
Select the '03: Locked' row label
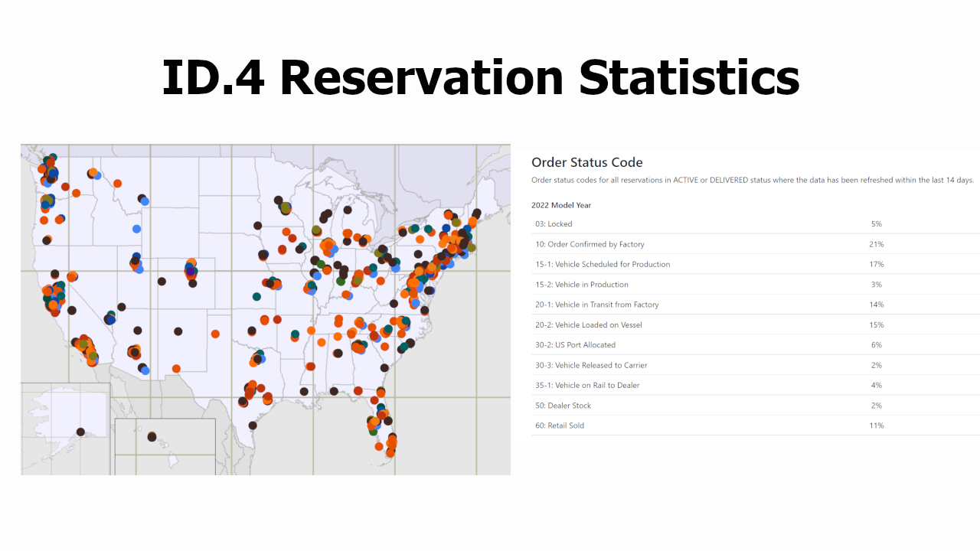coord(554,224)
